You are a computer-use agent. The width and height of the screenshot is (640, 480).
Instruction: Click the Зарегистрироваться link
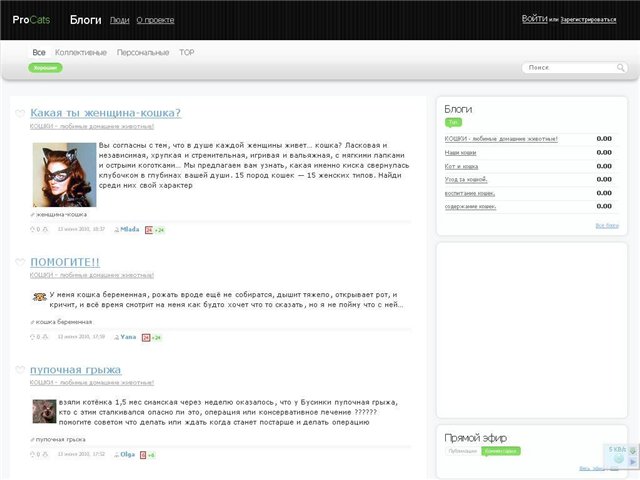[x=588, y=20]
